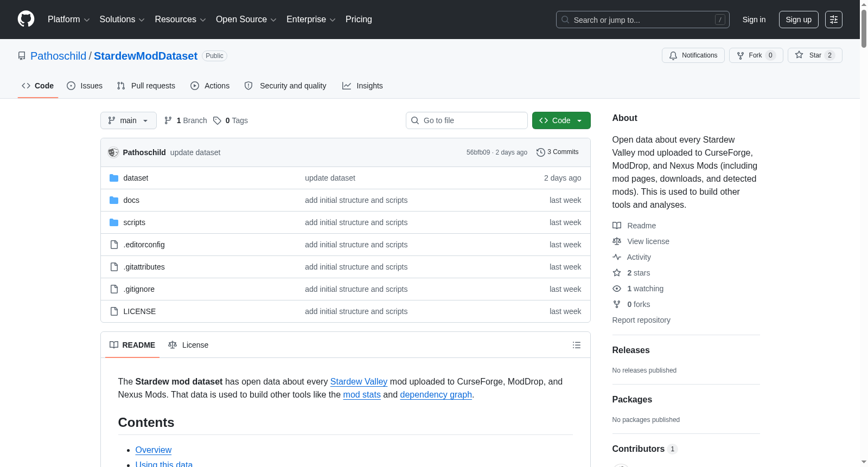Open the green Code dropdown
Viewport: 868px width, 467px height.
tap(561, 120)
